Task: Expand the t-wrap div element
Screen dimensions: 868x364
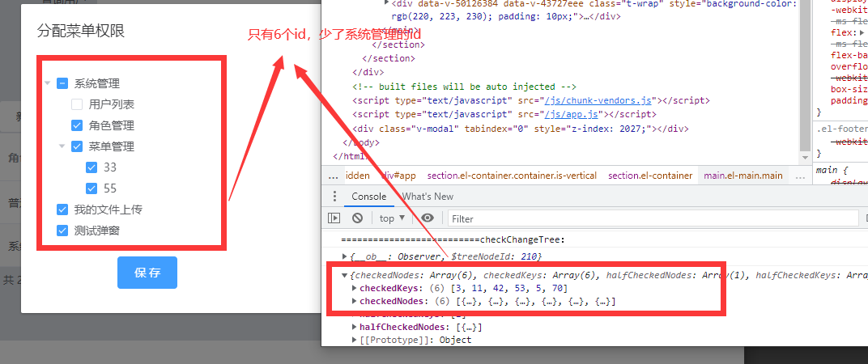Action: pos(386,3)
